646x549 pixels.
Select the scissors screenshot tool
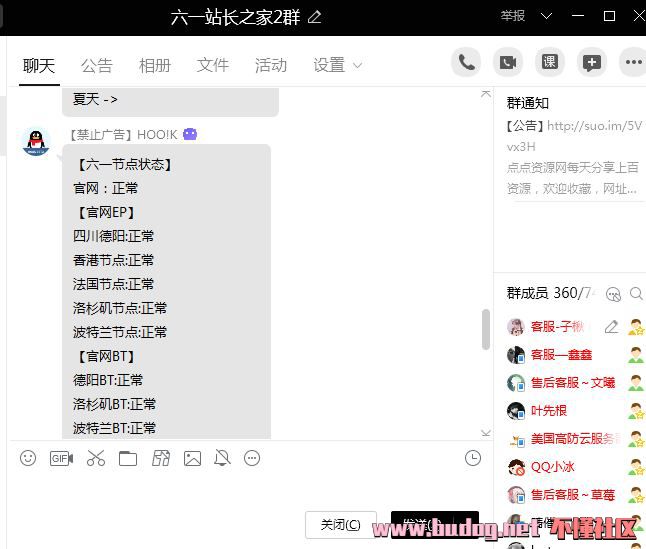96,458
